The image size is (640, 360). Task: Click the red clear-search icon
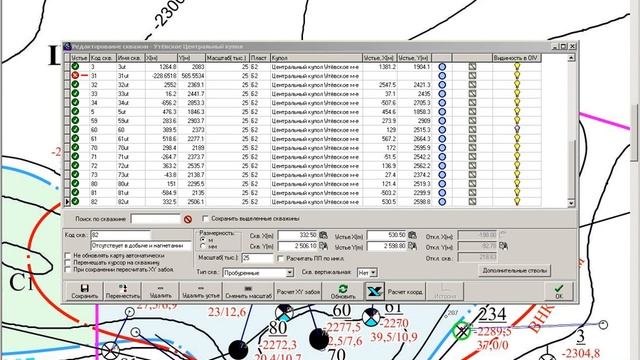(188, 219)
